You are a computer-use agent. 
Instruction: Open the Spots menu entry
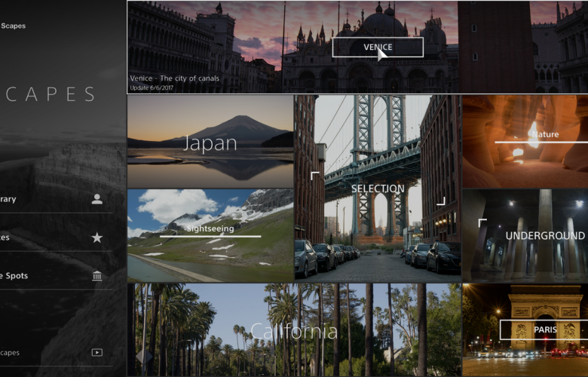coord(15,276)
